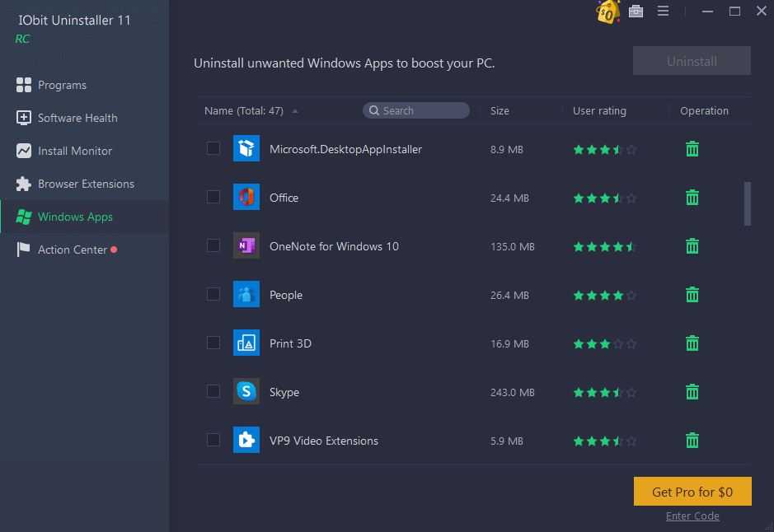The width and height of the screenshot is (774, 532).
Task: Click the OneNote size value 135.0 MB
Action: click(513, 246)
